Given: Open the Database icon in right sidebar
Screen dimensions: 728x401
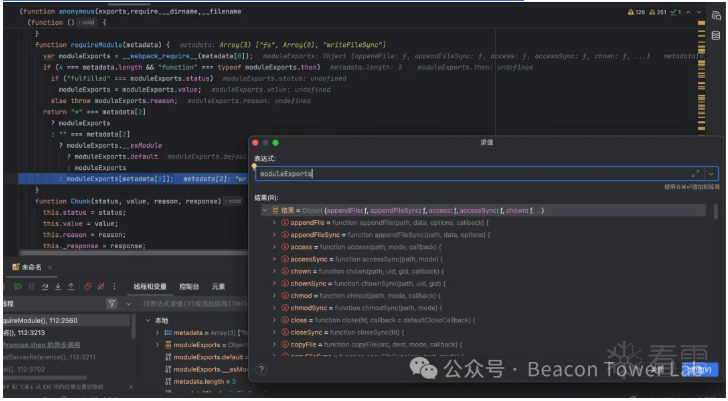Looking at the screenshot, I should tap(716, 36).
